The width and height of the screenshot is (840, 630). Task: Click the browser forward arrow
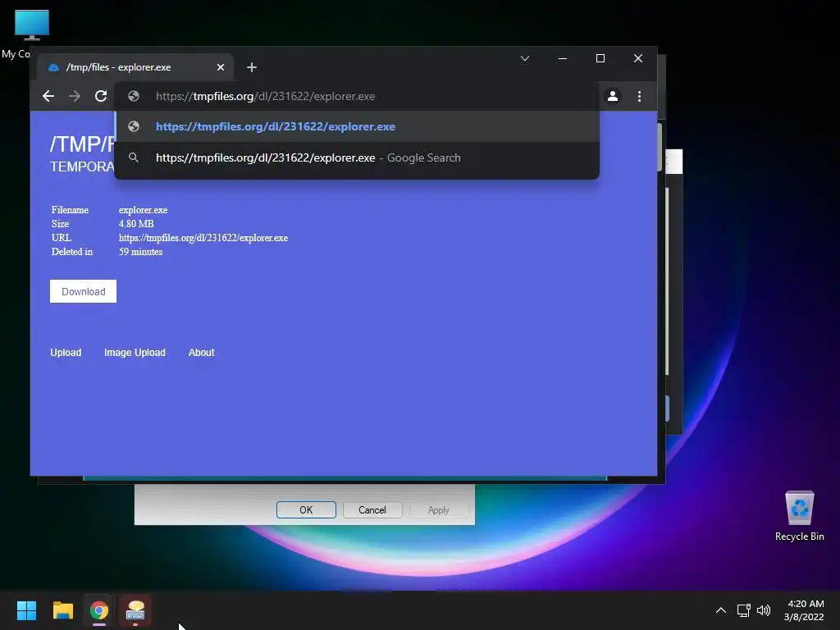click(75, 96)
